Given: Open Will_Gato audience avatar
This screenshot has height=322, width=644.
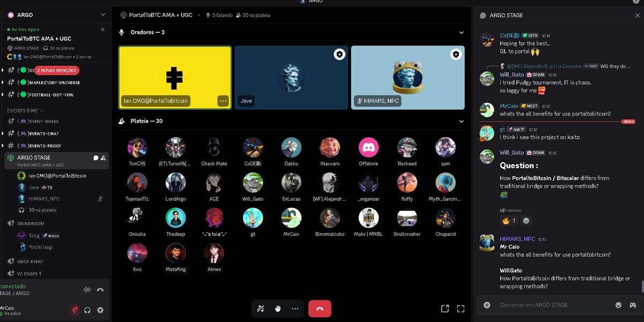Looking at the screenshot, I should click(x=253, y=183).
